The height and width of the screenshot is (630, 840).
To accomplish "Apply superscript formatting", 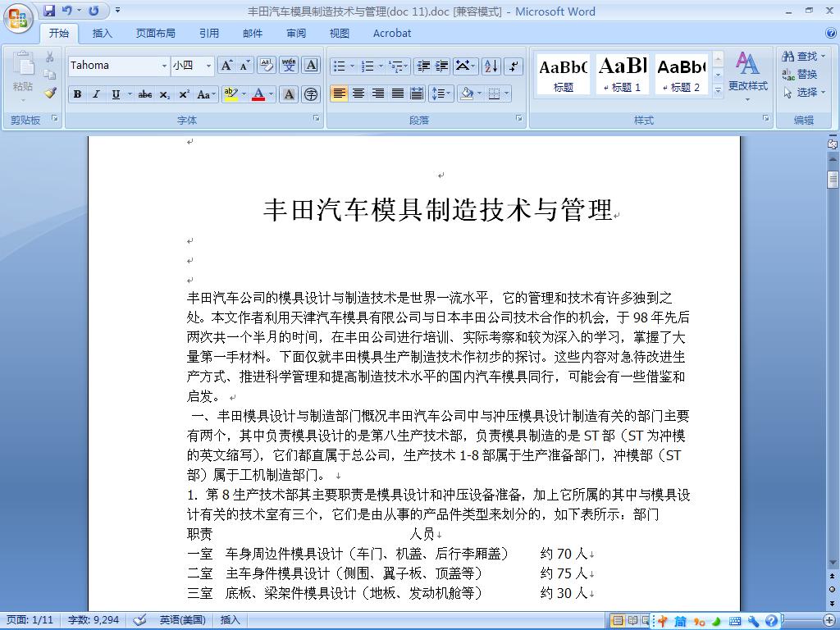I will (184, 95).
